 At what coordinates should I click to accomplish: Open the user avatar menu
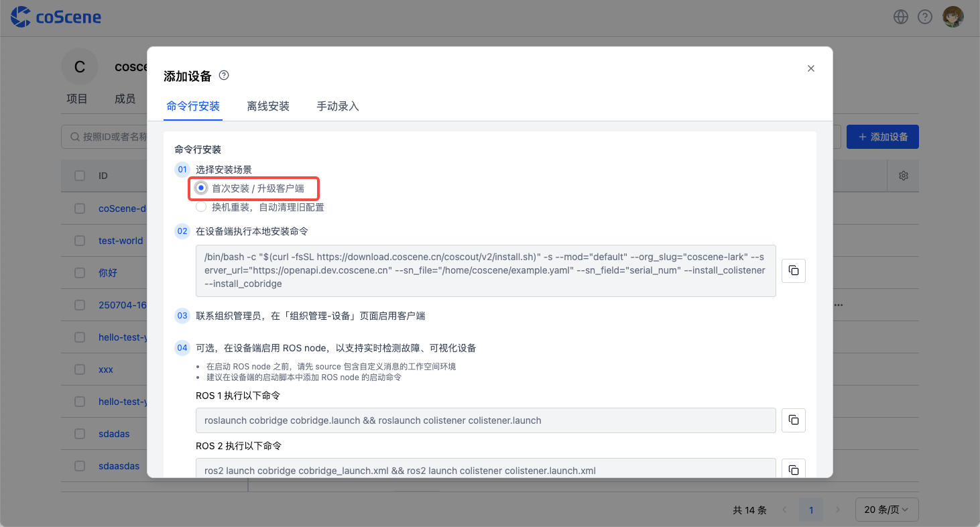click(953, 17)
